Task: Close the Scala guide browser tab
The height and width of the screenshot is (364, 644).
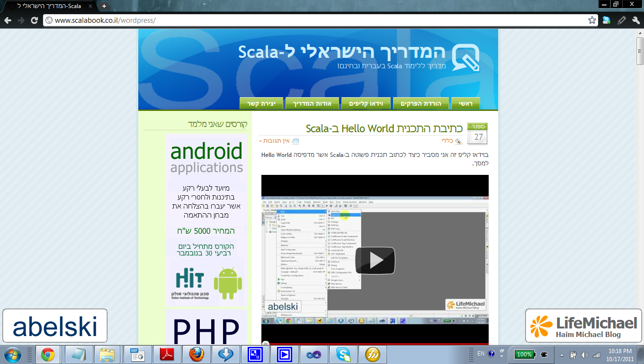Action: pyautogui.click(x=90, y=6)
